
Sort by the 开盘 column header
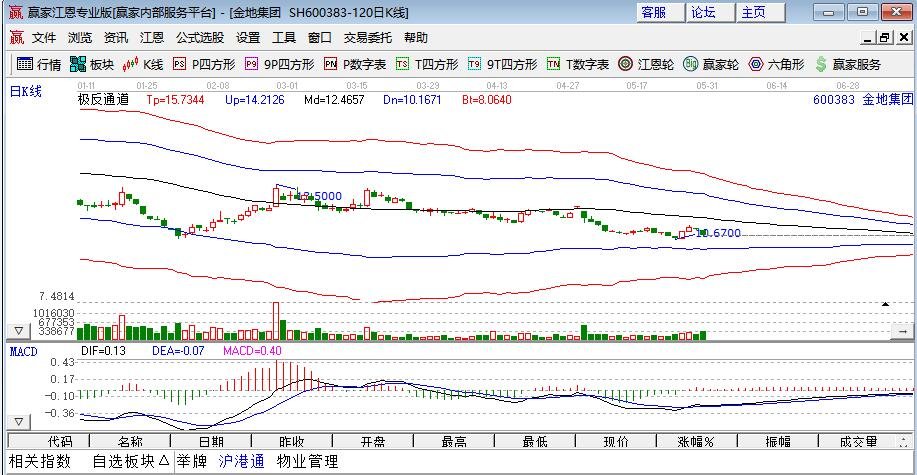click(x=373, y=442)
